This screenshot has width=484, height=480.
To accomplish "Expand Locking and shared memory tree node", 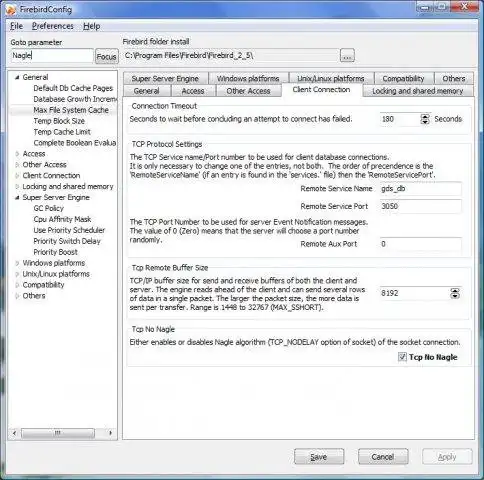I will pos(17,187).
